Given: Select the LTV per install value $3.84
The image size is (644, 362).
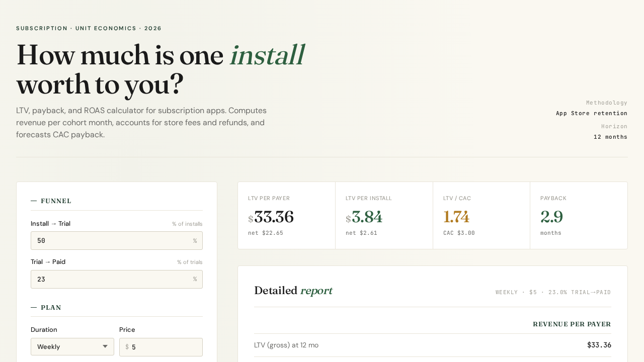Looking at the screenshot, I should click(364, 217).
